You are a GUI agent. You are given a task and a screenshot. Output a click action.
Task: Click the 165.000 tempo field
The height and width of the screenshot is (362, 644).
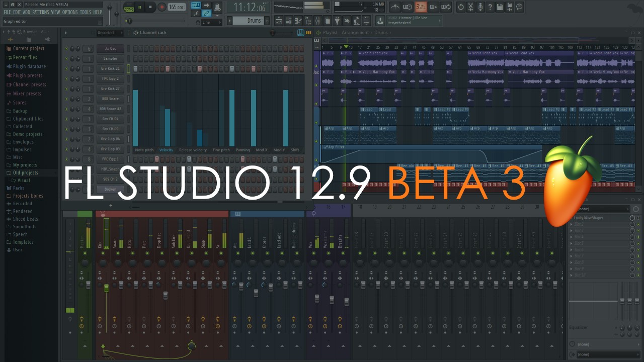click(x=177, y=7)
